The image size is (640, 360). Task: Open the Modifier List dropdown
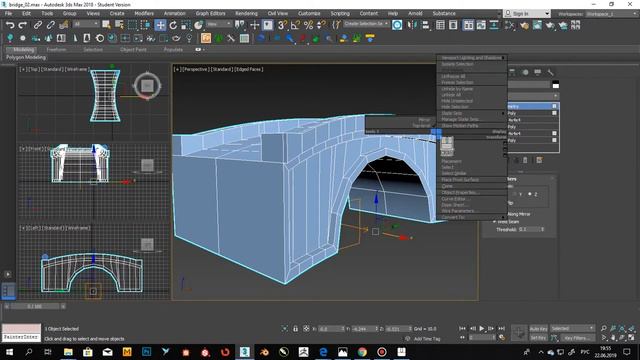click(533, 96)
